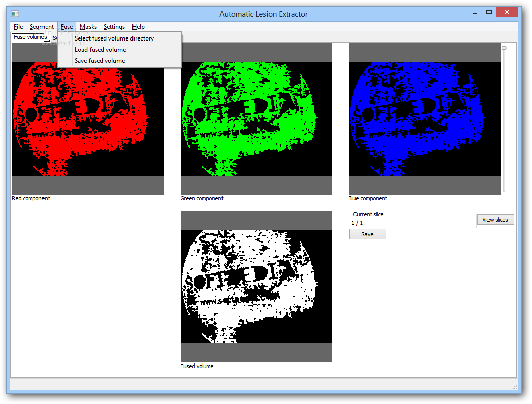Click the window resize grip

pyautogui.click(x=515, y=387)
